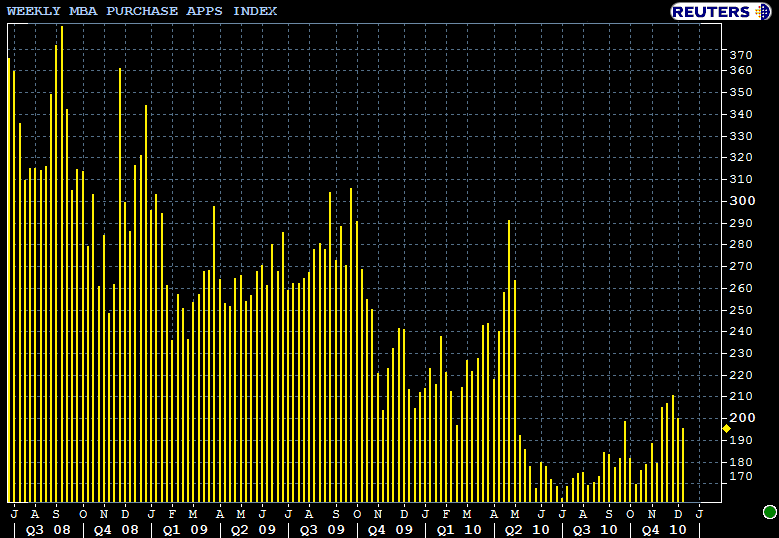Click the 200 value on the y-axis
Screen dimensions: 779x538
pos(741,418)
